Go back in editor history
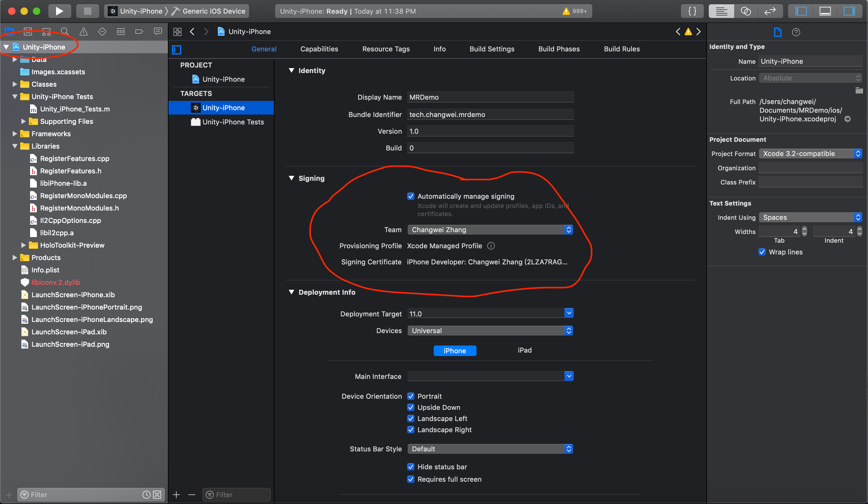Screen dimensions: 868x504 pos(192,32)
